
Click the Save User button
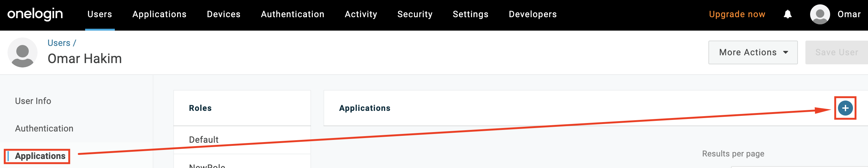coord(836,52)
